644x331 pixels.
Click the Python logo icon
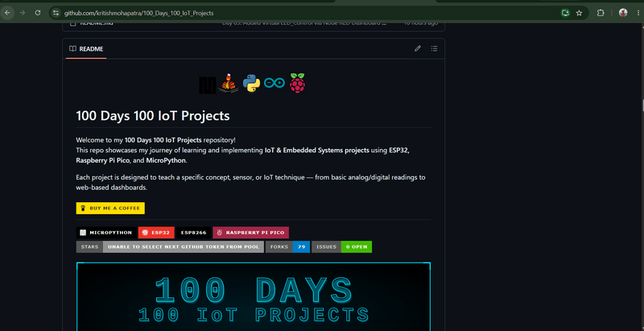(251, 84)
